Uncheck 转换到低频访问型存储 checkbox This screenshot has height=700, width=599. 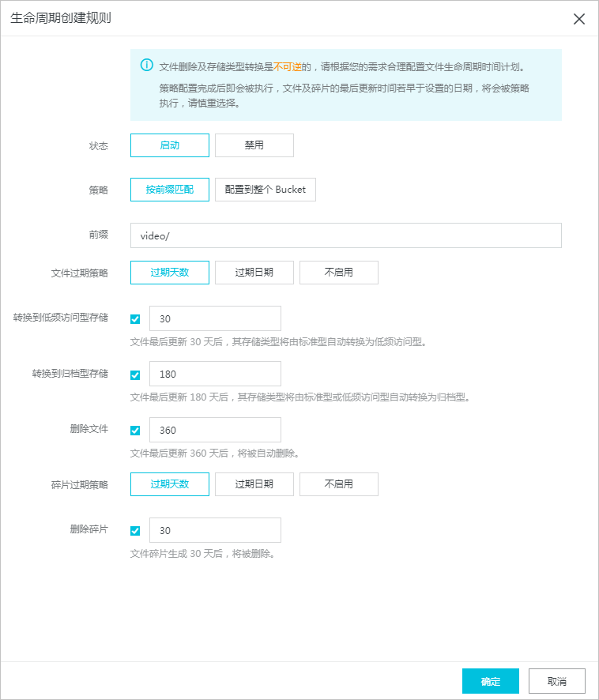[135, 319]
